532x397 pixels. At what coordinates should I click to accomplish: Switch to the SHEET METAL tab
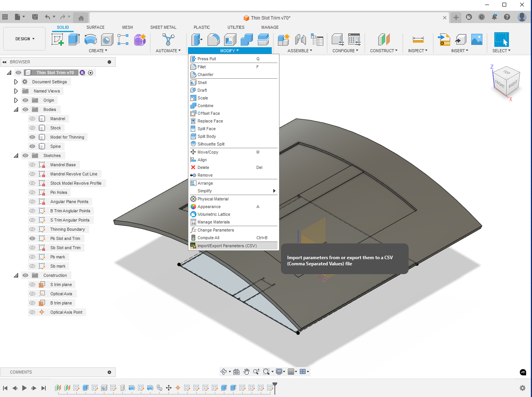tap(163, 27)
